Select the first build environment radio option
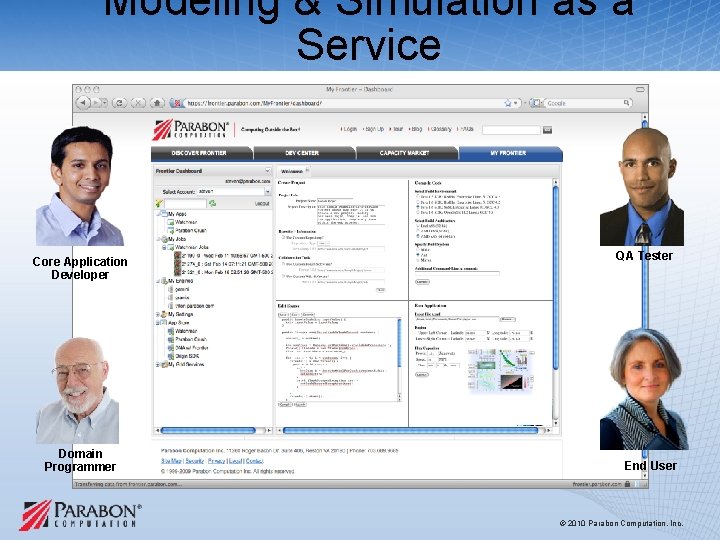The width and height of the screenshot is (720, 540). [418, 197]
